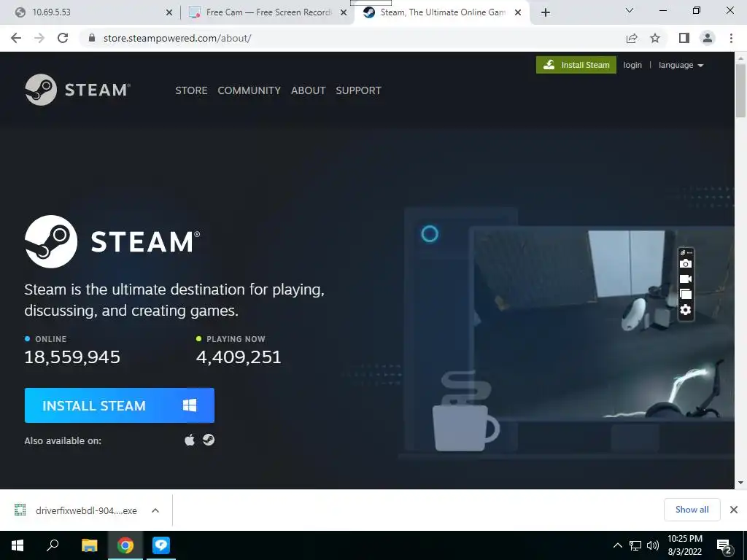Open the Windows Start menu
747x560 pixels.
[x=18, y=545]
